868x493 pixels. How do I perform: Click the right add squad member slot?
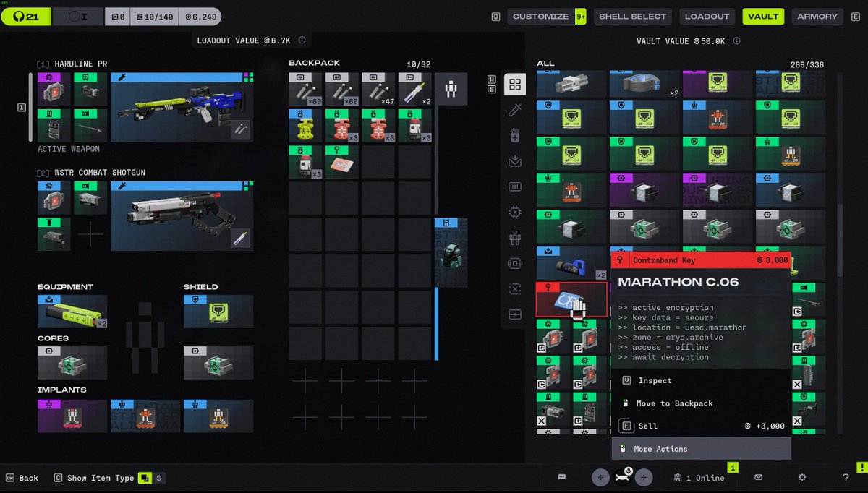click(644, 477)
